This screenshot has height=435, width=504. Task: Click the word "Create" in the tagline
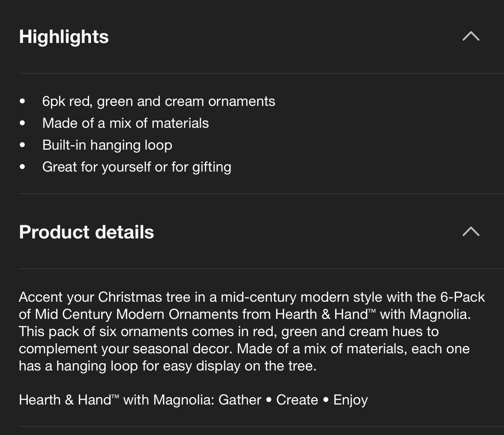297,400
